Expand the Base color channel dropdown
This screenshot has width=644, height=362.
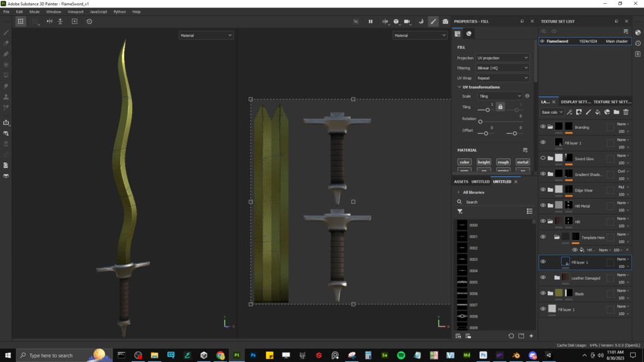552,111
